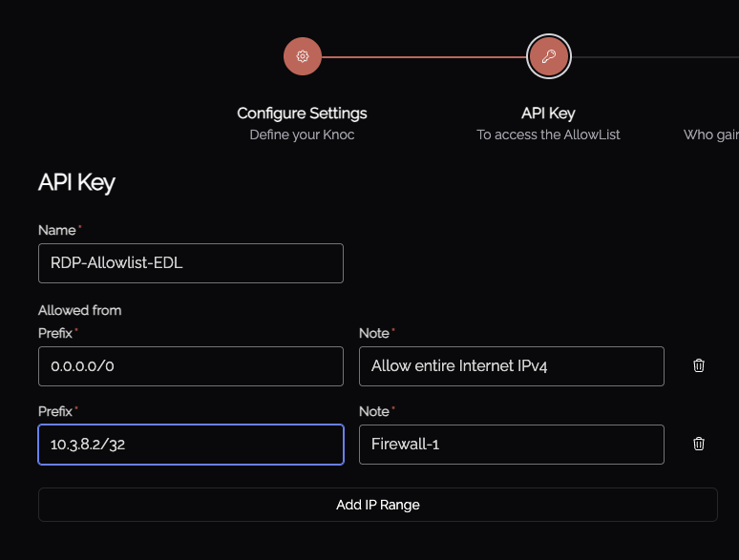Click the gear icon for Configure Settings step
739x560 pixels.
point(303,56)
